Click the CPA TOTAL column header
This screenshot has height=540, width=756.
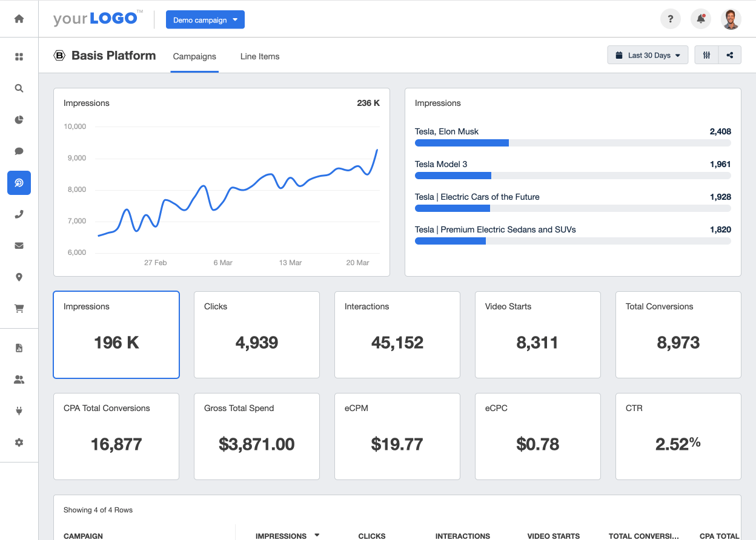coord(719,536)
